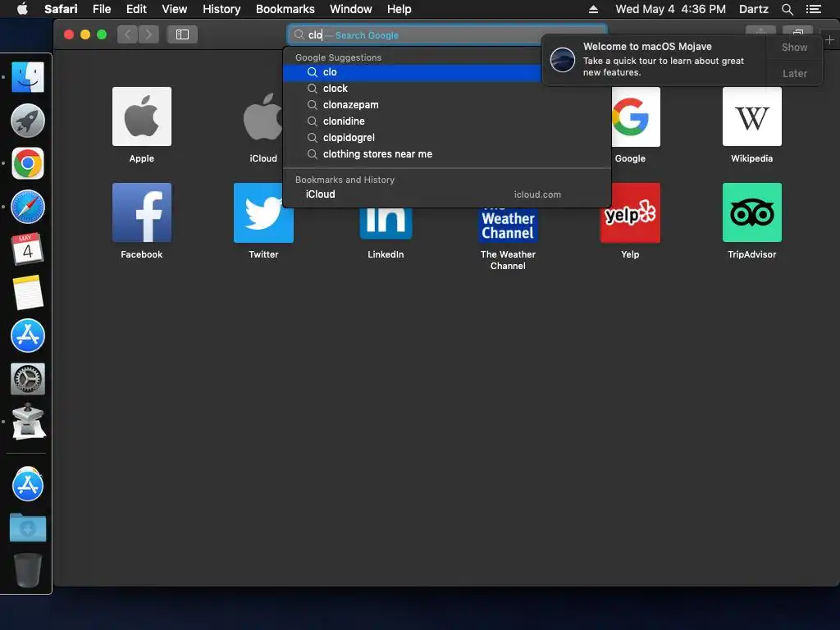Open iCloud favorite tile

tap(263, 116)
